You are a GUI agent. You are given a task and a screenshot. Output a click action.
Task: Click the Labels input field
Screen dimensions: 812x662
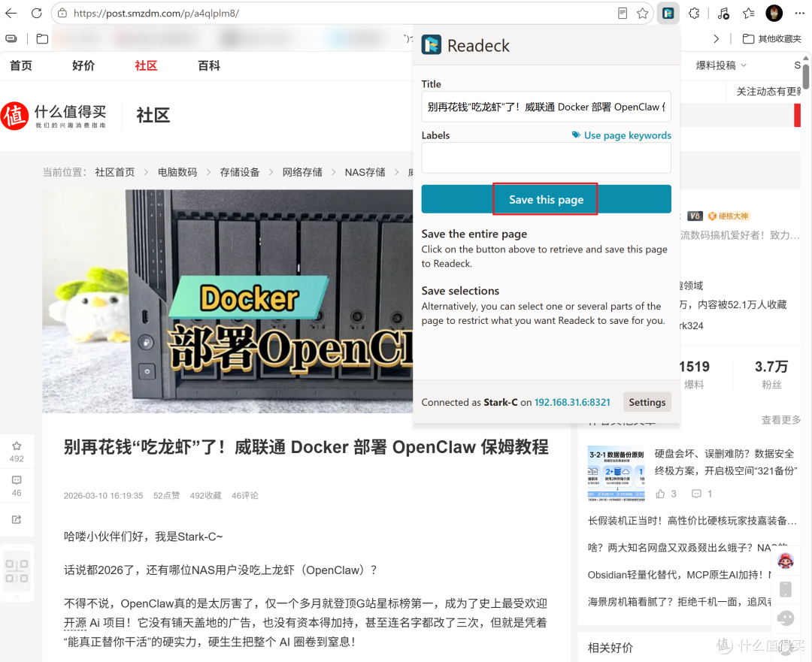pyautogui.click(x=546, y=158)
